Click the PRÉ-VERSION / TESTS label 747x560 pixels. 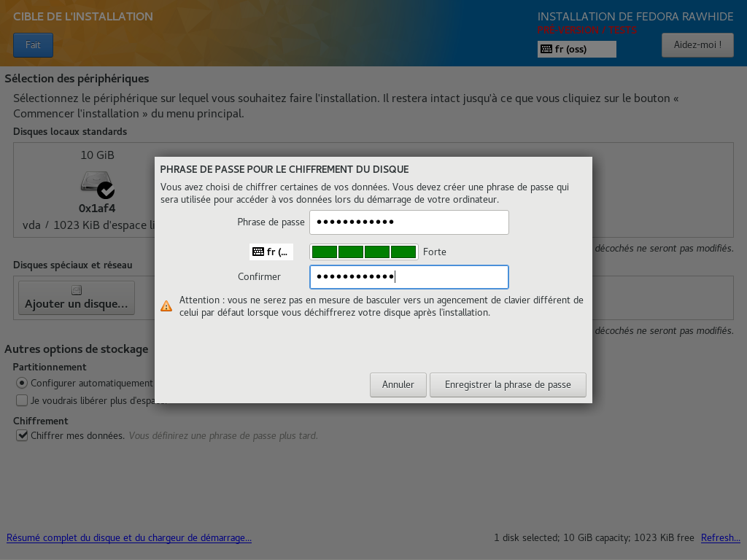click(x=587, y=30)
